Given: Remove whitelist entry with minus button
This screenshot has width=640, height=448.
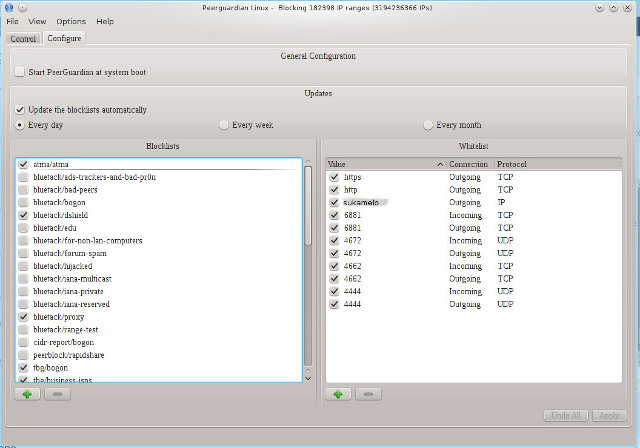Looking at the screenshot, I should coord(369,395).
